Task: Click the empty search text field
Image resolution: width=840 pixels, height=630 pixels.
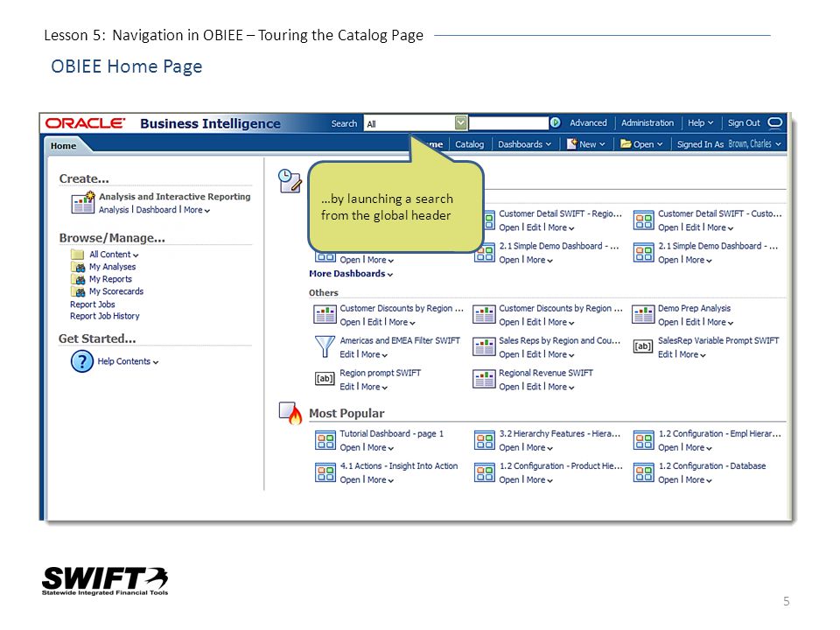Action: click(x=508, y=122)
